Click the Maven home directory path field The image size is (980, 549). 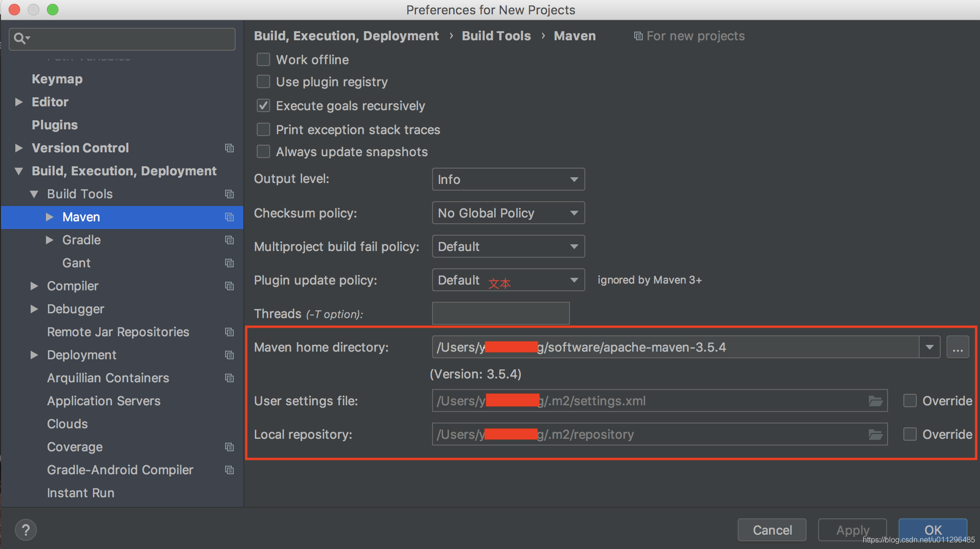point(675,347)
